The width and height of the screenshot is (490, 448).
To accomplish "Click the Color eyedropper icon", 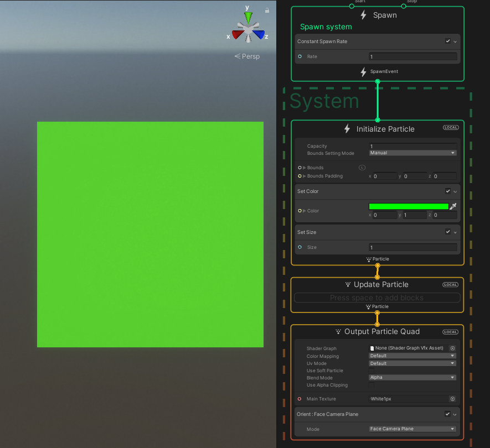I will point(453,206).
